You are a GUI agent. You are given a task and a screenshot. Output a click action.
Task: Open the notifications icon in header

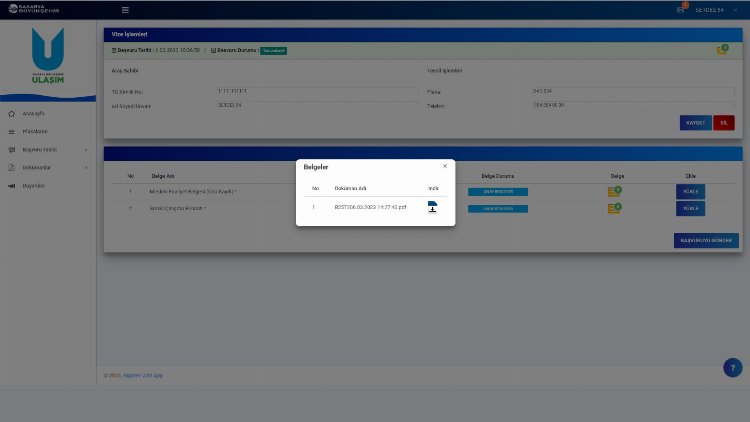[682, 9]
